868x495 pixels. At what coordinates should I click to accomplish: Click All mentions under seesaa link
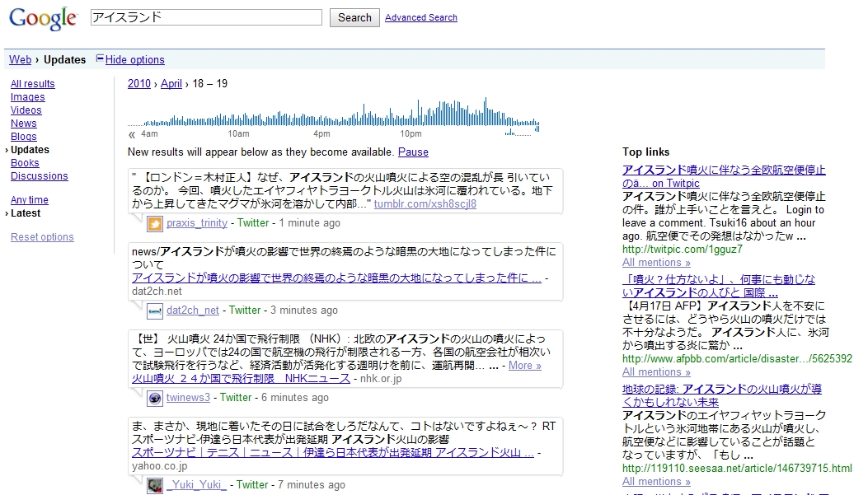[x=656, y=482]
